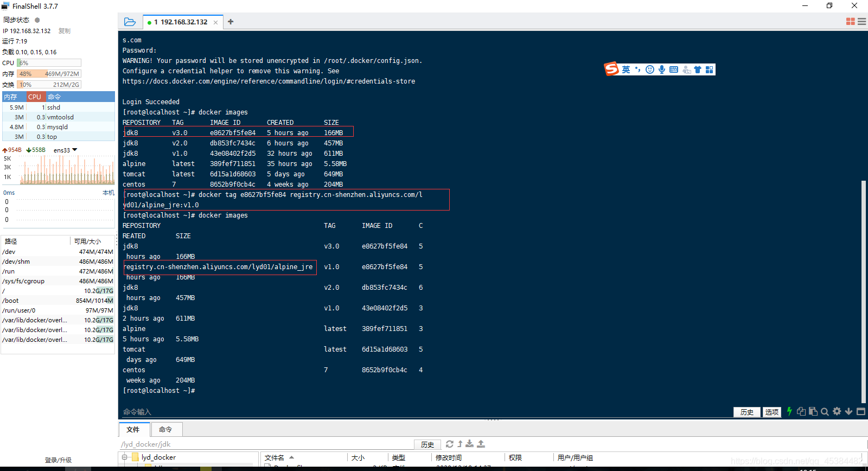This screenshot has width=868, height=471.
Task: Click the paste icon in terminal toolbar
Action: tap(813, 411)
